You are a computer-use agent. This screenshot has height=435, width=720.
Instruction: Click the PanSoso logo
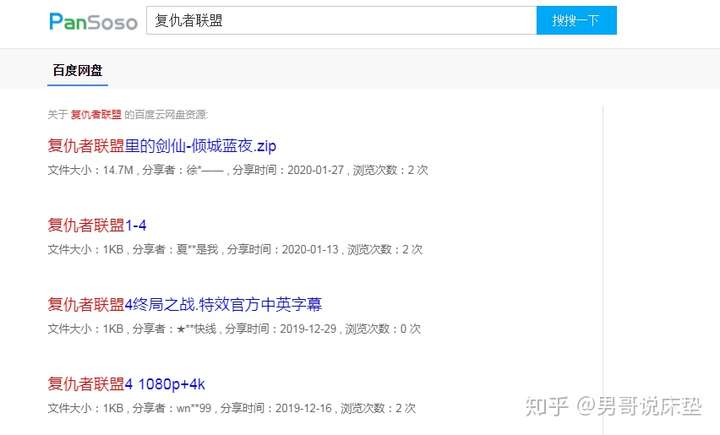(93, 21)
